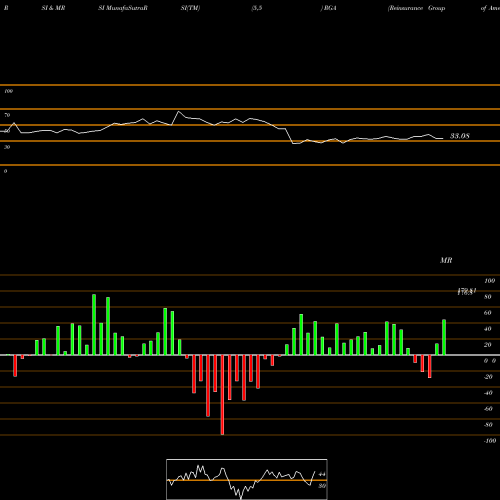Screen dimensions: 500x500
Task: Click the MR axis label -100
Action: pyautogui.click(x=490, y=441)
